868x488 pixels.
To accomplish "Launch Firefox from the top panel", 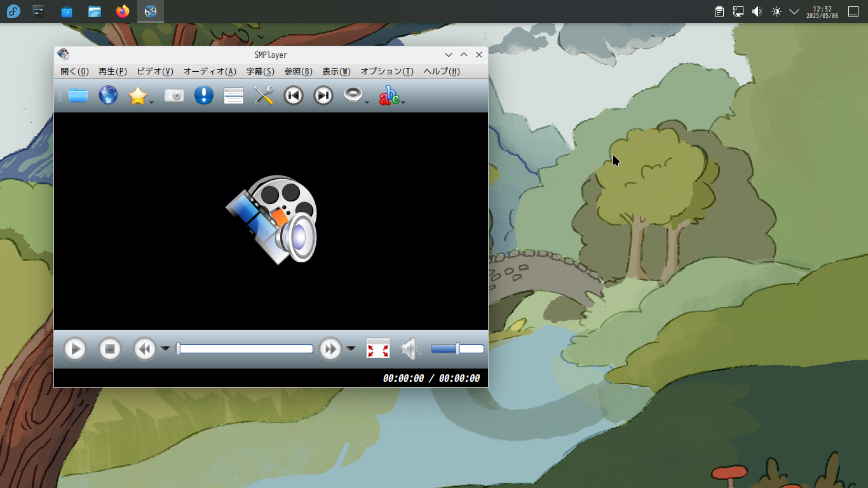I will (123, 11).
